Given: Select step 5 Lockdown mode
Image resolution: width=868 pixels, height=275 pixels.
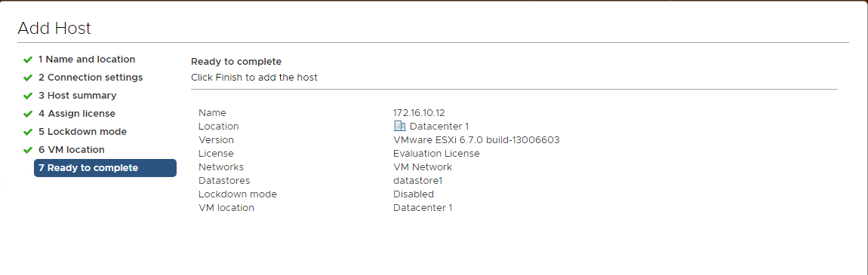Looking at the screenshot, I should coord(82,132).
